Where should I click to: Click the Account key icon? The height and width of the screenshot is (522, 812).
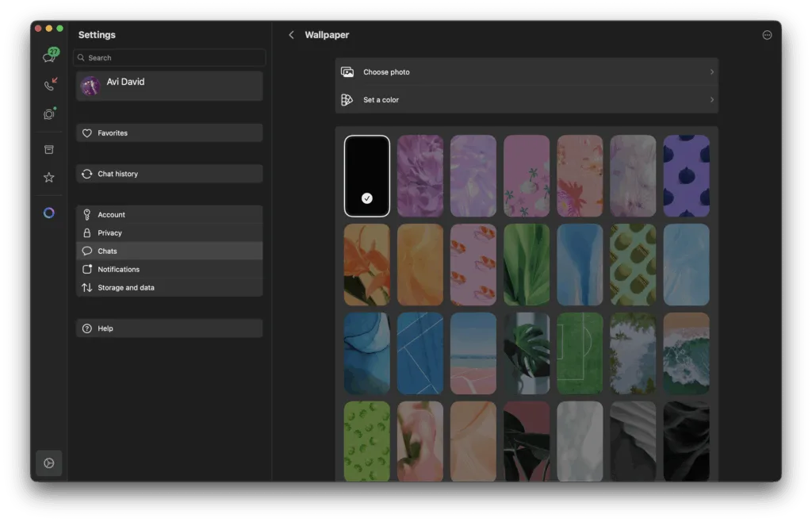point(87,214)
